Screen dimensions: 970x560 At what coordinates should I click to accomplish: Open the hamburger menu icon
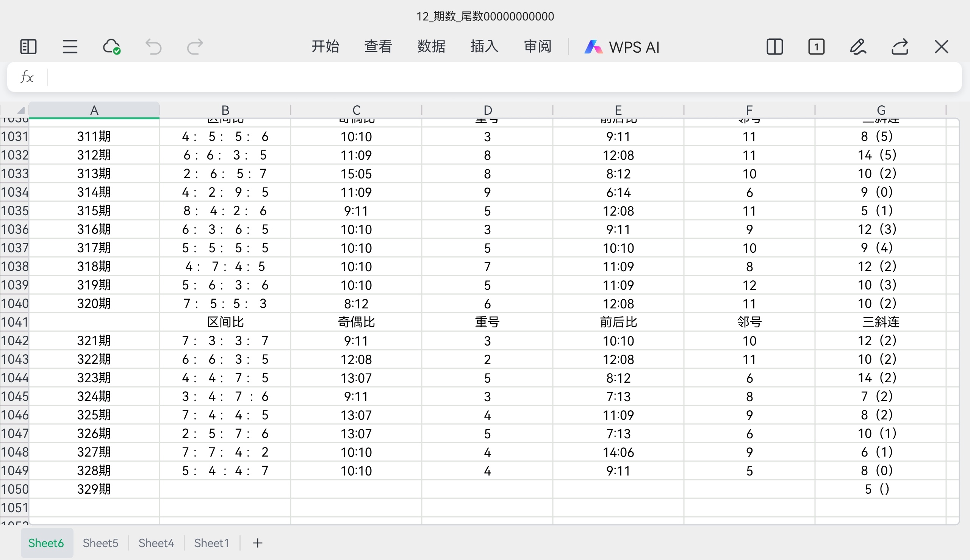(x=70, y=47)
